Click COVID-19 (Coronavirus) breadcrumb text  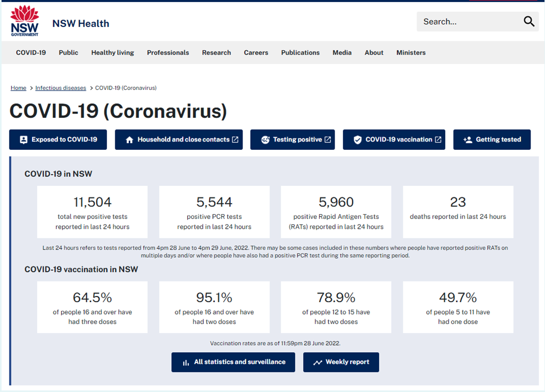pos(126,88)
